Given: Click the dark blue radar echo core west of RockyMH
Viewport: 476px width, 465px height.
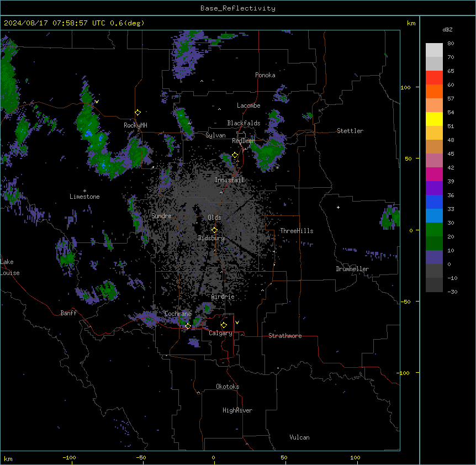Looking at the screenshot, I should pyautogui.click(x=89, y=133).
